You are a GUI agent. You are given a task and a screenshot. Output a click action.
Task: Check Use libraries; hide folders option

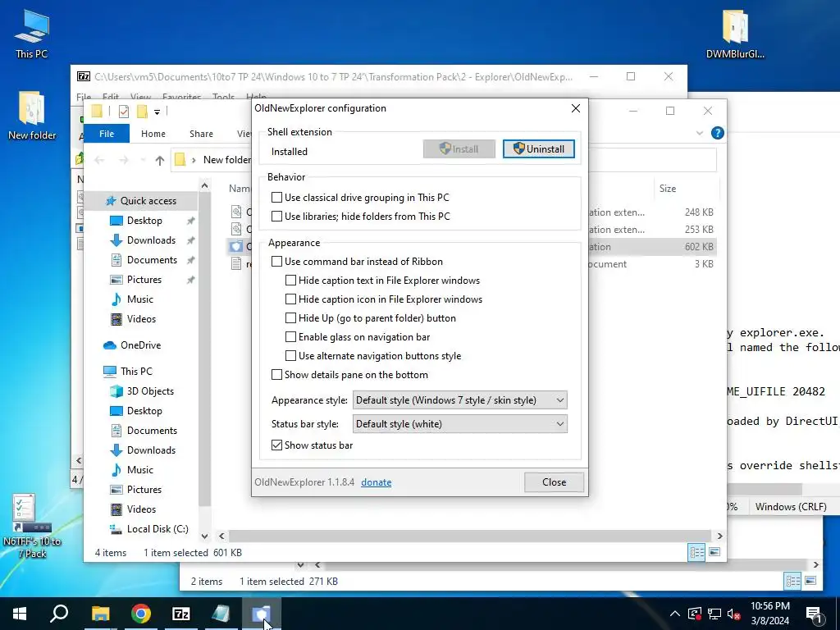(x=277, y=216)
